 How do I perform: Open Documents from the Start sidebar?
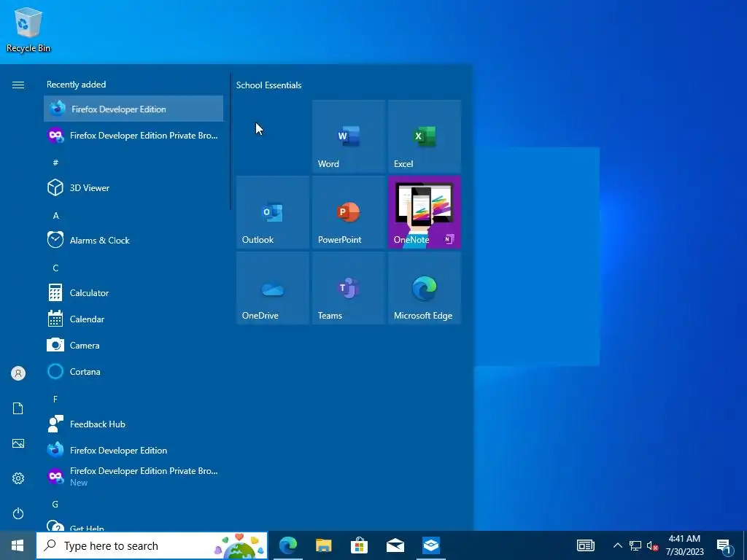18,408
